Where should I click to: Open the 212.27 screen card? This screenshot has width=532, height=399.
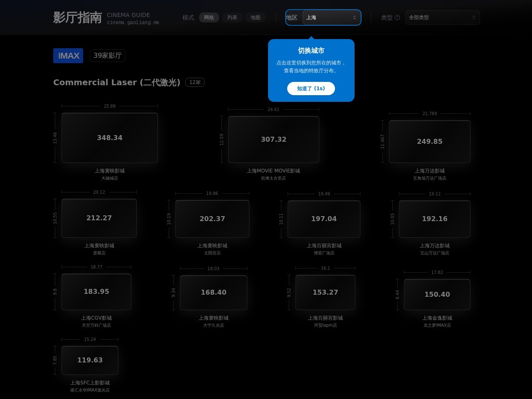pyautogui.click(x=99, y=218)
